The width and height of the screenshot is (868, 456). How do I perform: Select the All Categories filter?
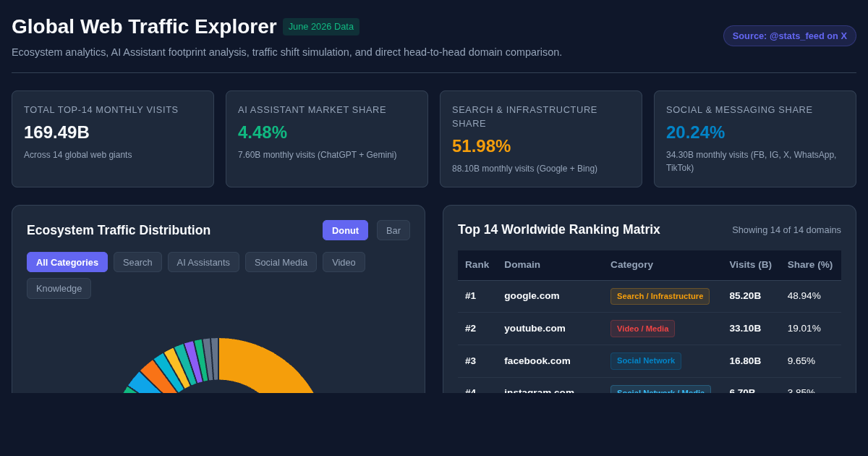(x=67, y=262)
